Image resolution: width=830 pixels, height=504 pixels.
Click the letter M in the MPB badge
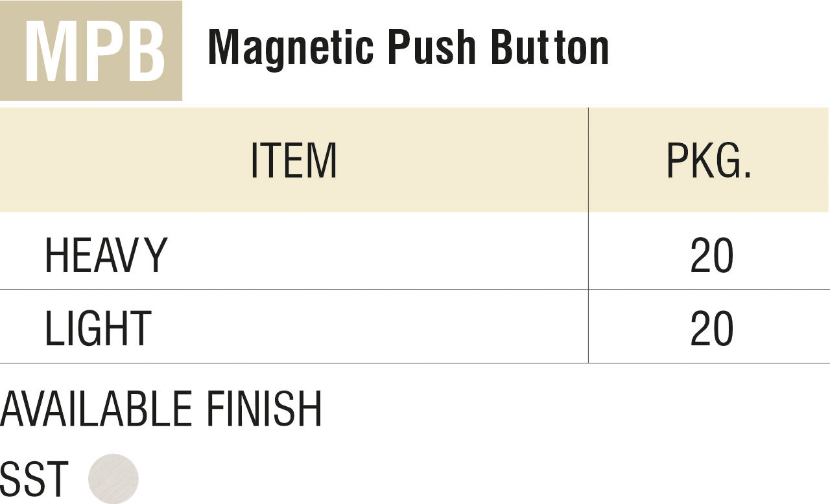[51, 52]
